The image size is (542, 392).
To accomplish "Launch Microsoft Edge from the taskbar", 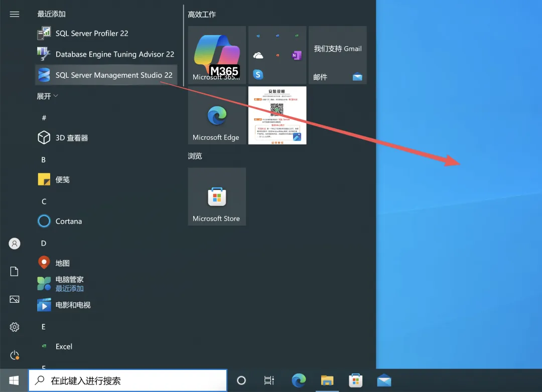I will pyautogui.click(x=299, y=380).
